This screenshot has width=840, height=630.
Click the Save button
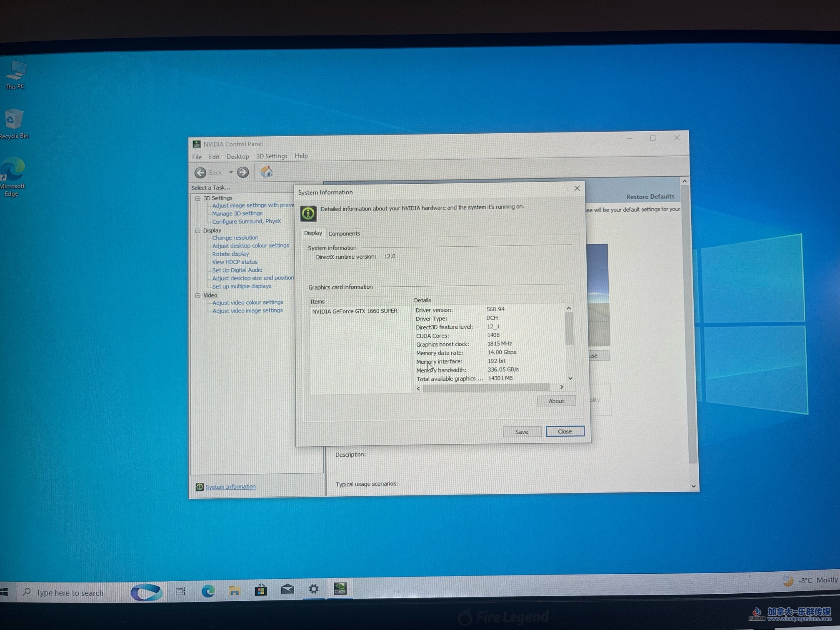pos(522,432)
